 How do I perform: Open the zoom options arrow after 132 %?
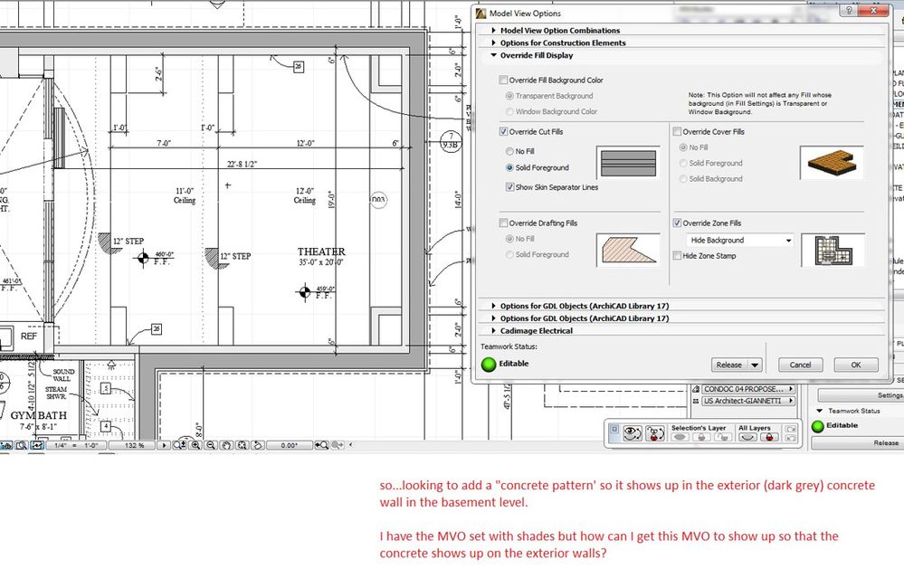(164, 445)
